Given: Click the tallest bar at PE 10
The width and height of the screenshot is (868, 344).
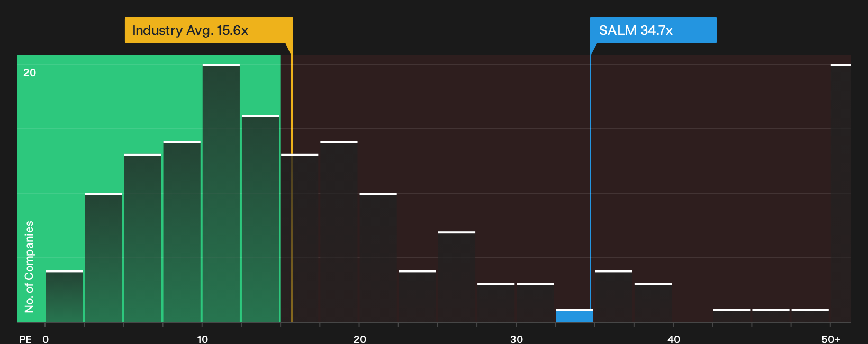Looking at the screenshot, I should [x=221, y=193].
